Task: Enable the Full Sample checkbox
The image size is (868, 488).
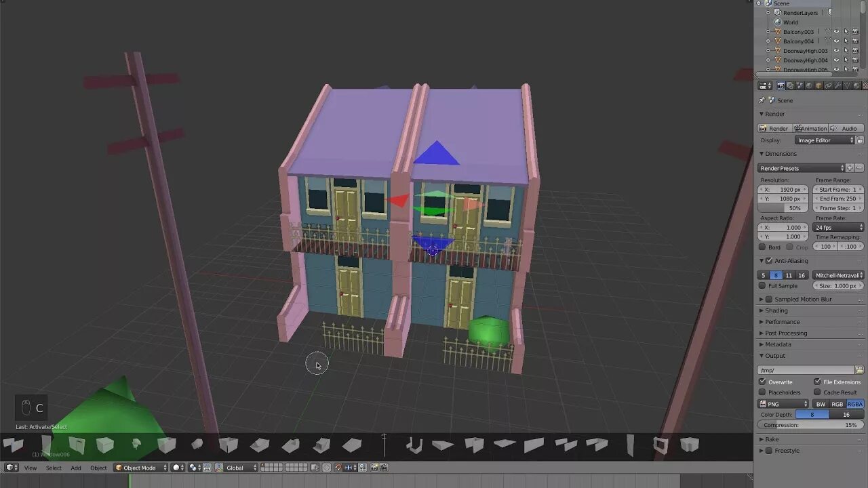Action: click(762, 286)
